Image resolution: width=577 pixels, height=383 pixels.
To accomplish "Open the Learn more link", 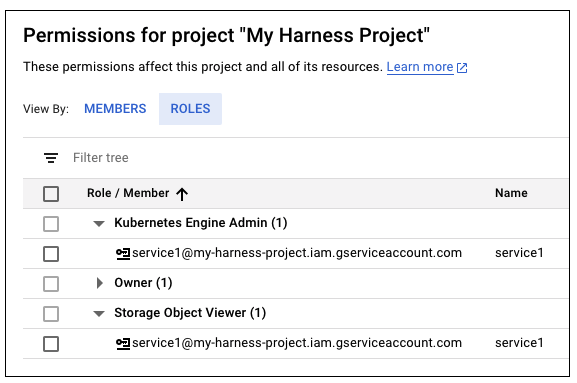I will 420,67.
